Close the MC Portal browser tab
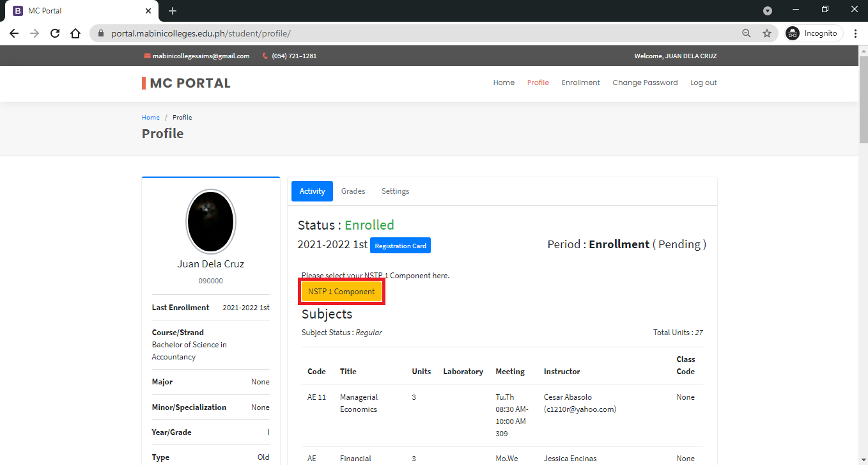 [x=148, y=11]
